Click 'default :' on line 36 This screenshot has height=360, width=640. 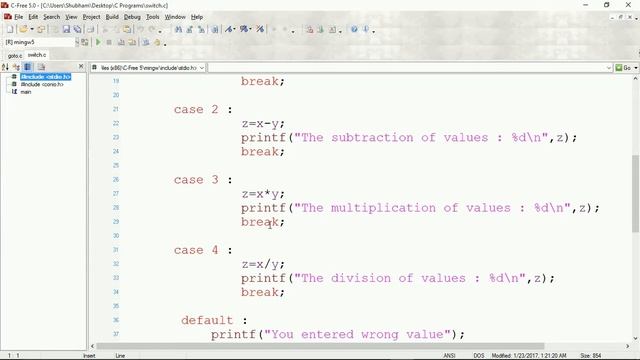214,320
